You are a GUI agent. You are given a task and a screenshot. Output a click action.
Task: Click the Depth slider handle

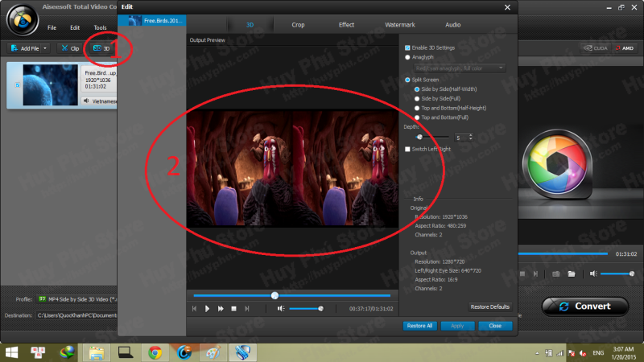pyautogui.click(x=419, y=138)
